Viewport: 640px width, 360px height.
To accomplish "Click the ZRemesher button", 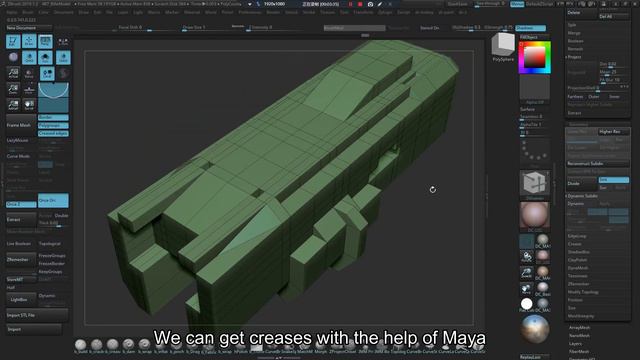I will pyautogui.click(x=21, y=260).
